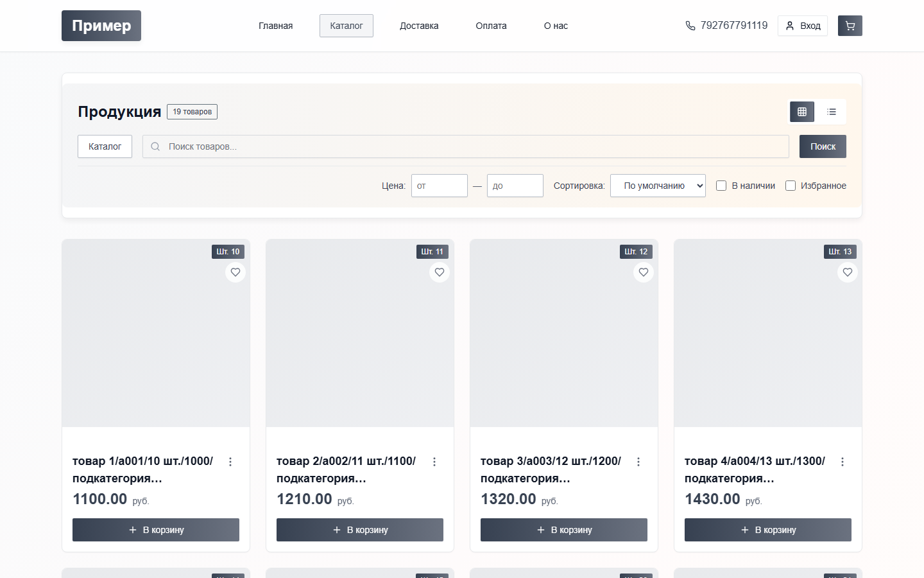The height and width of the screenshot is (578, 924).
Task: Open the О нас page
Action: tap(556, 26)
